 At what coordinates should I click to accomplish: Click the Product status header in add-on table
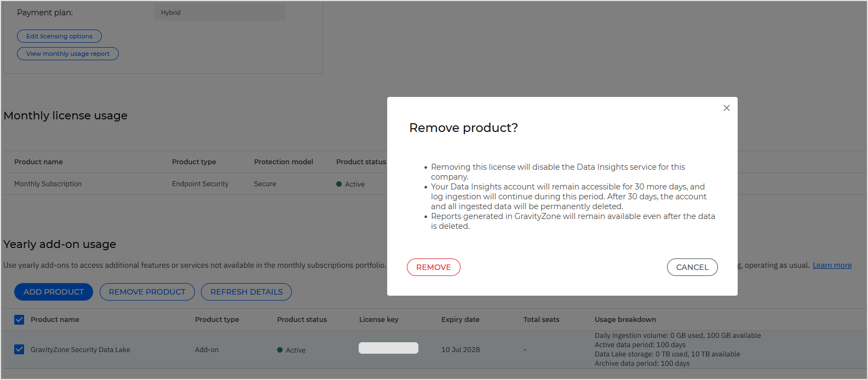click(x=302, y=320)
